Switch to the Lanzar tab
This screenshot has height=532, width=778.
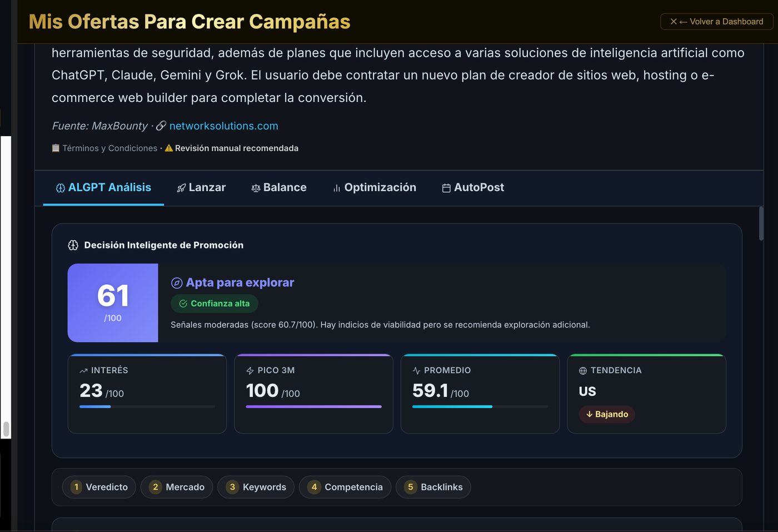[201, 188]
